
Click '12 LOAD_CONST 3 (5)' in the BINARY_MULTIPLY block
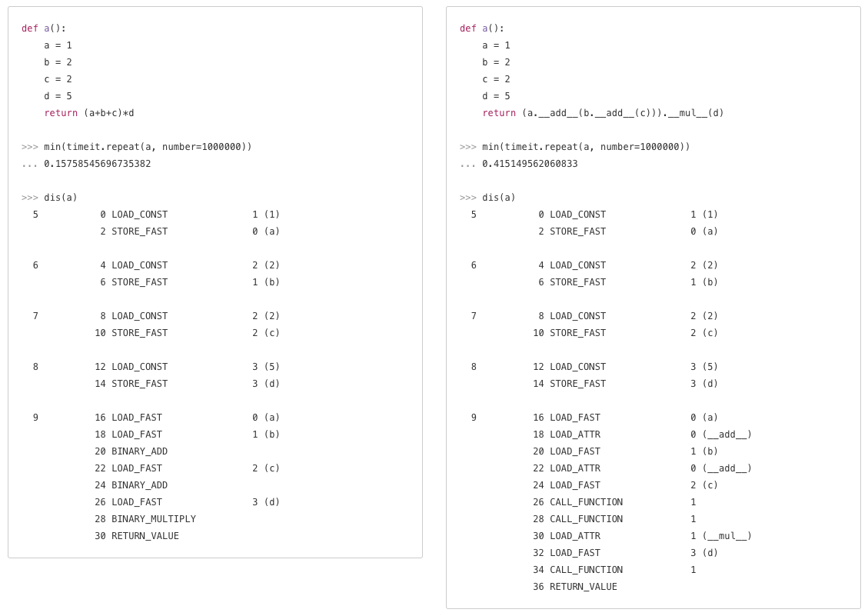coord(187,367)
